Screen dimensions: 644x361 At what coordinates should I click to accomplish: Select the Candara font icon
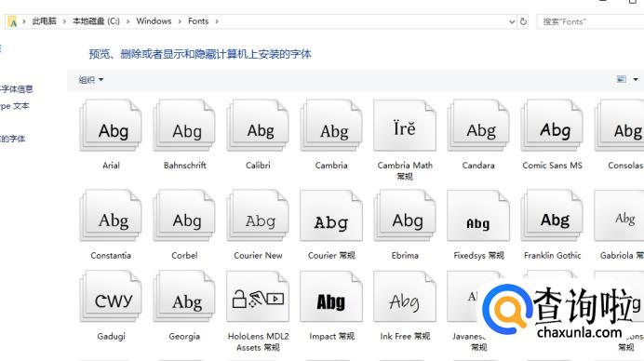pyautogui.click(x=478, y=126)
